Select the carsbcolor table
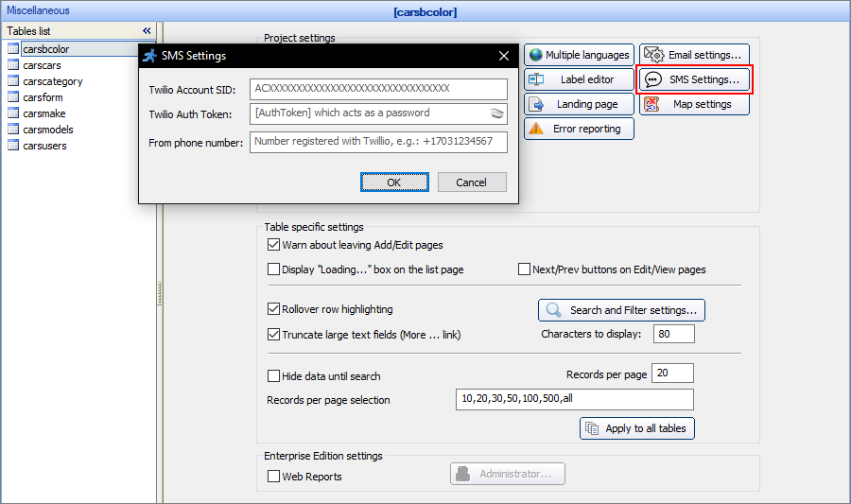This screenshot has height=504, width=851. 45,49
